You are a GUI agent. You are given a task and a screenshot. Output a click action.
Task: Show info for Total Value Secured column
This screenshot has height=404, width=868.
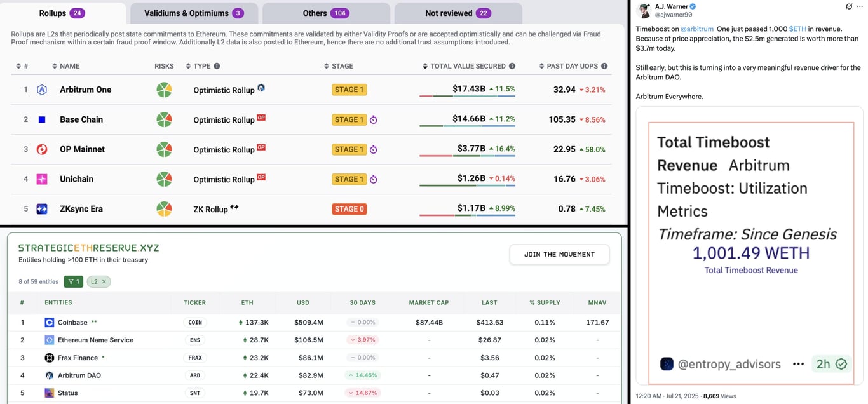tap(512, 66)
